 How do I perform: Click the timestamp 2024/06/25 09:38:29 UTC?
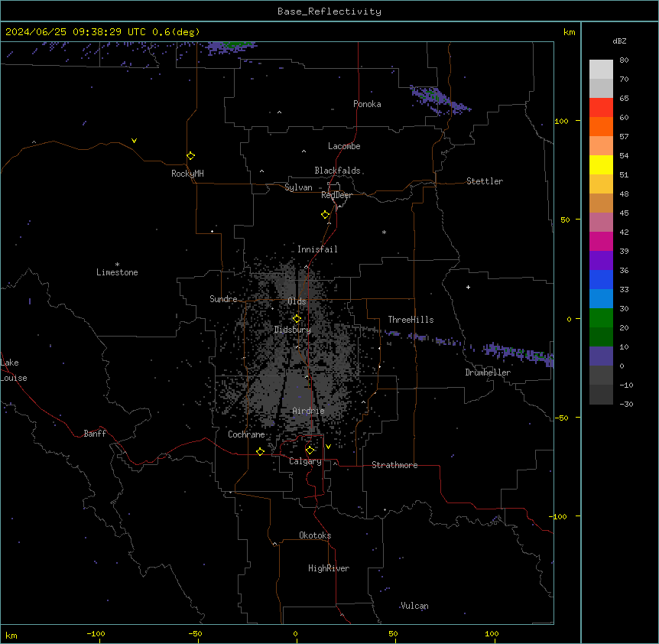75,32
